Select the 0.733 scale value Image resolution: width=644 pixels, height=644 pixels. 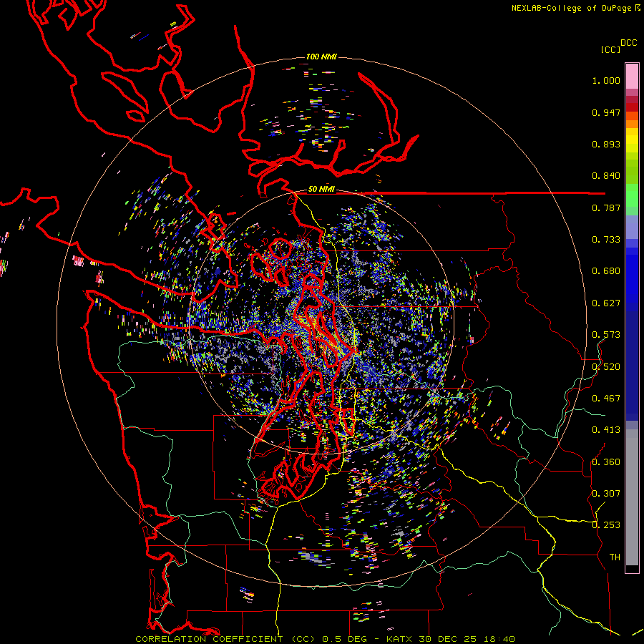pos(606,240)
